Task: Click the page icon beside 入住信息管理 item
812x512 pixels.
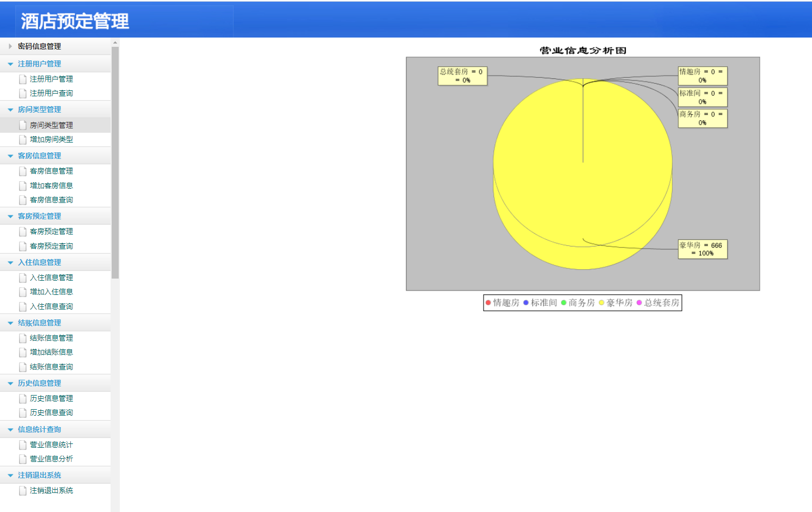Action: pyautogui.click(x=23, y=278)
